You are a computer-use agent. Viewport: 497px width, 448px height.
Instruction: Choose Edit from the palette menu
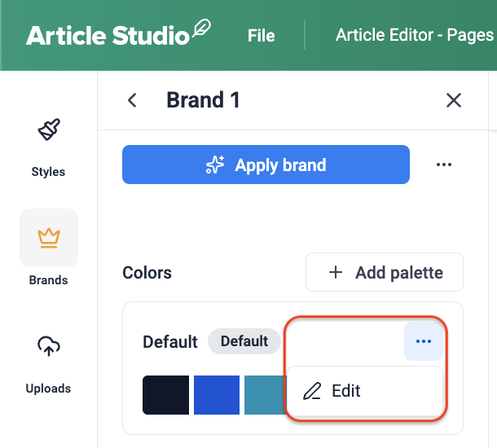pyautogui.click(x=345, y=391)
